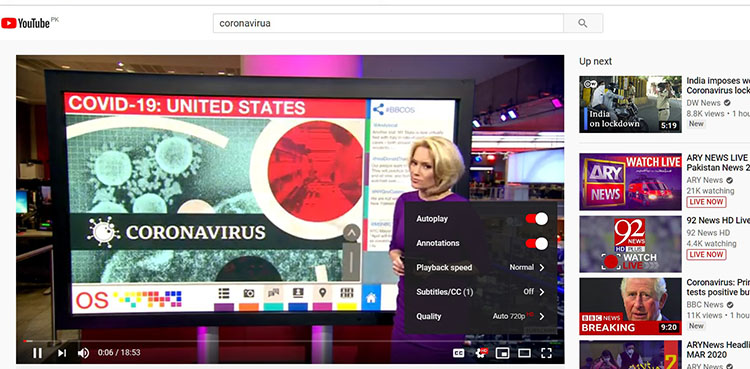This screenshot has width=750, height=369.
Task: Disable the Annotations switch
Action: 537,243
